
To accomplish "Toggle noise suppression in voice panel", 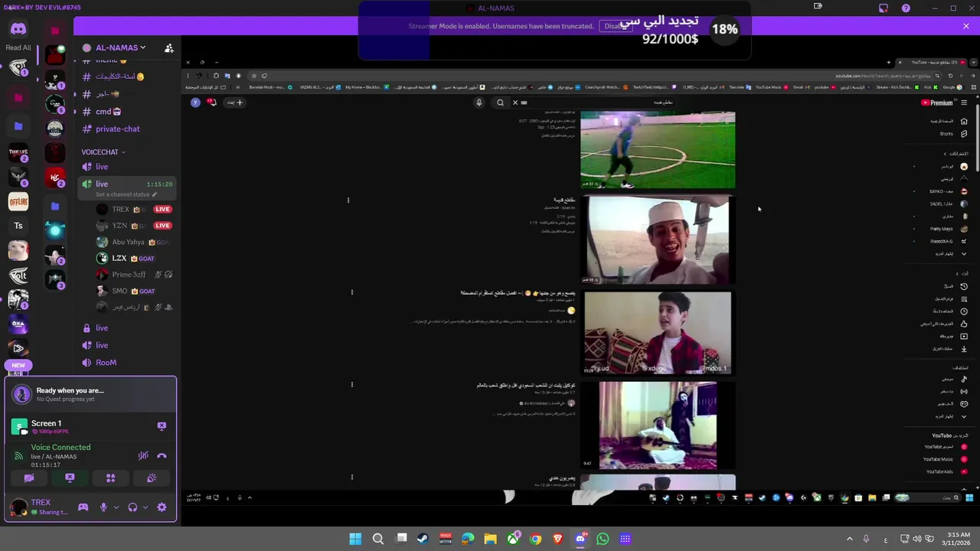I will (143, 455).
